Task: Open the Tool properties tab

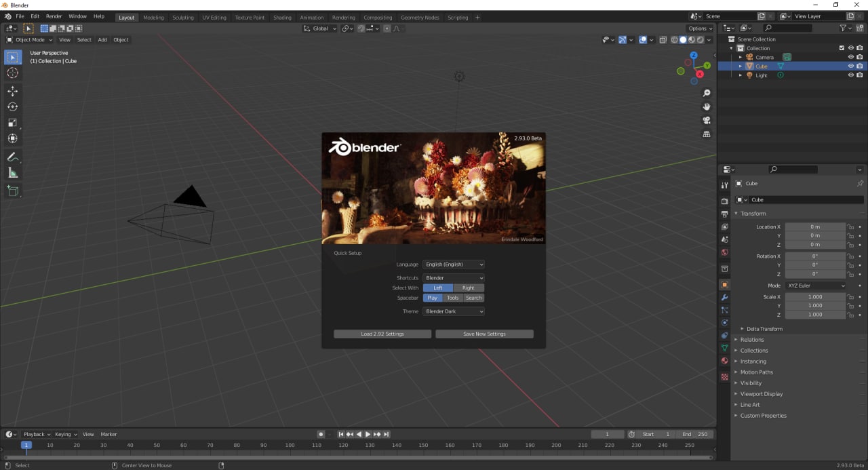Action: [x=724, y=184]
